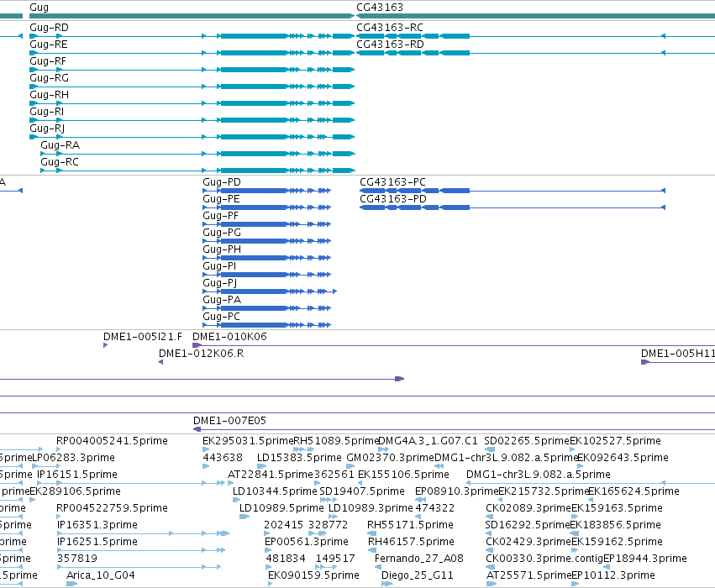Click the Gug gene label
The height and width of the screenshot is (588, 715).
39,8
